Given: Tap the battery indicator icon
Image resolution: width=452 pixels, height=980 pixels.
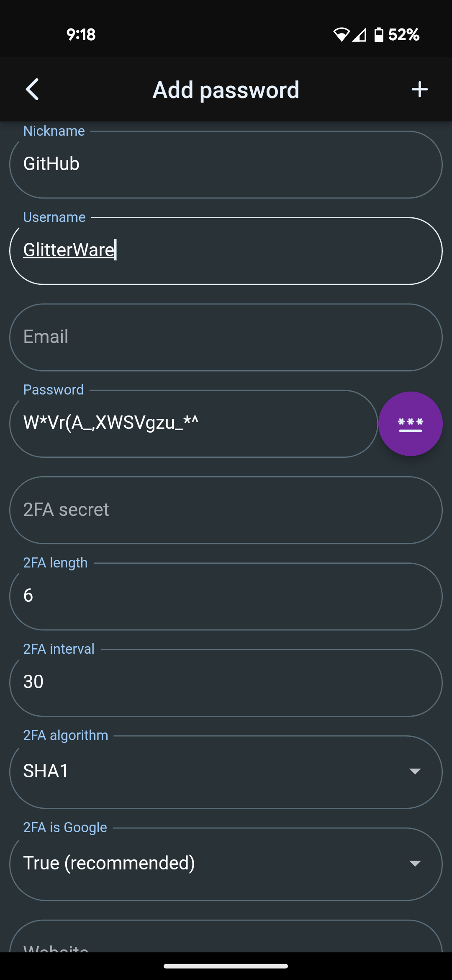Looking at the screenshot, I should (378, 35).
